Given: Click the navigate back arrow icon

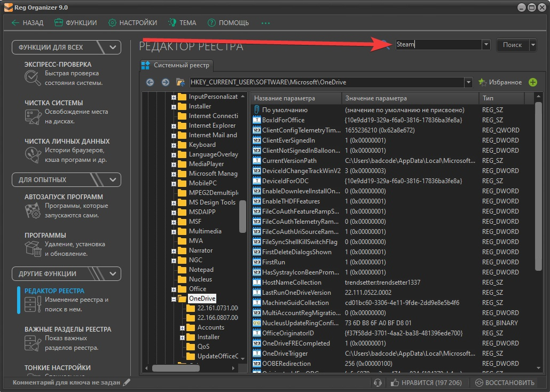Looking at the screenshot, I should pos(150,82).
